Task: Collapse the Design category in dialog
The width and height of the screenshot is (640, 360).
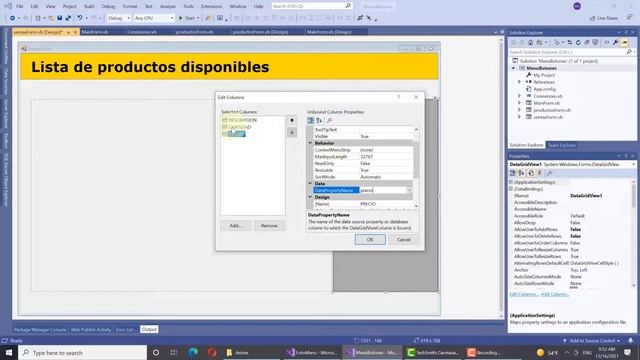Action: tap(310, 197)
